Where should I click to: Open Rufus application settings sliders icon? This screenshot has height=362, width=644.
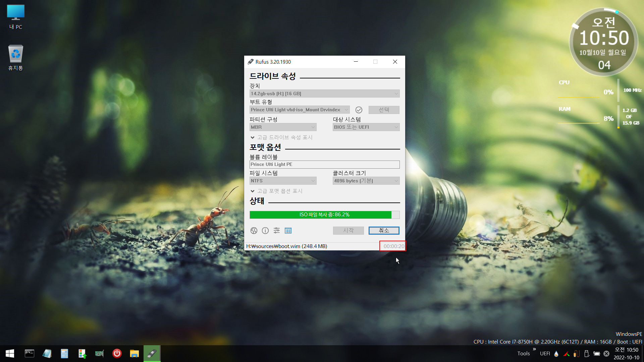(x=277, y=231)
